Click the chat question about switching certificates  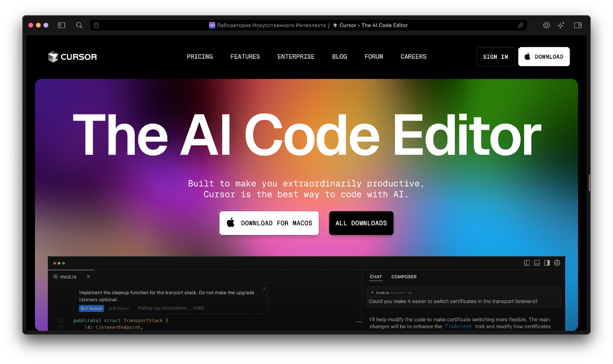453,301
